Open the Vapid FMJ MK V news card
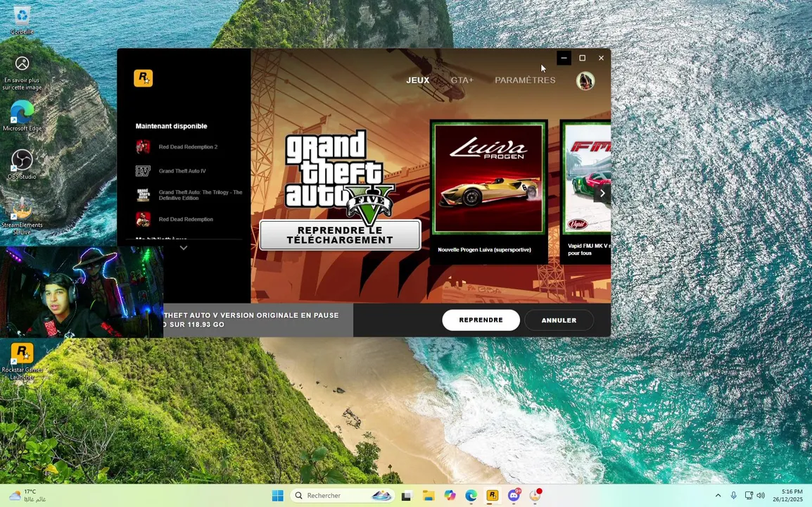Screen dimensions: 812x507 586,192
